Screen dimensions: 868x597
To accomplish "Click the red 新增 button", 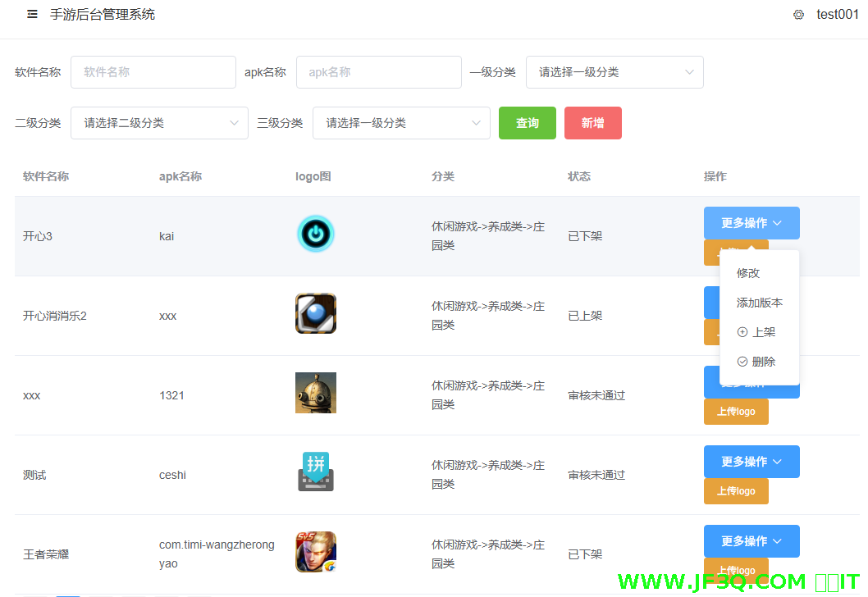I will 592,122.
